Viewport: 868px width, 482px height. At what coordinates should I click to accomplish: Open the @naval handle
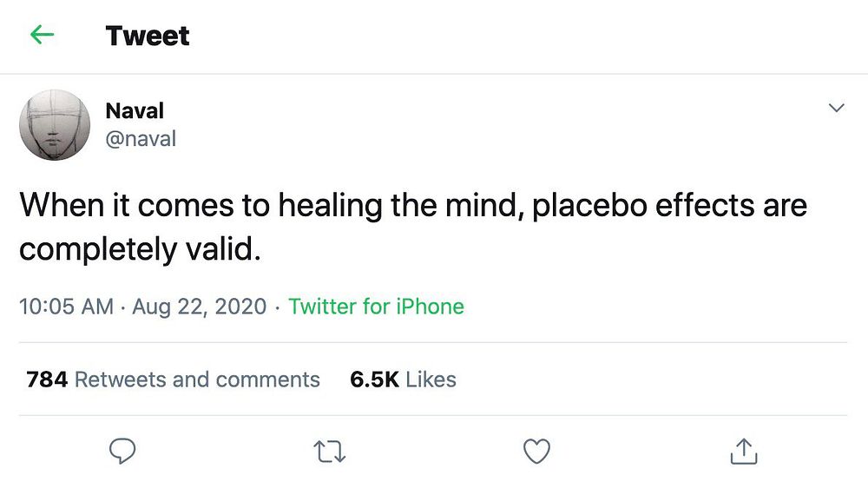pyautogui.click(x=140, y=139)
